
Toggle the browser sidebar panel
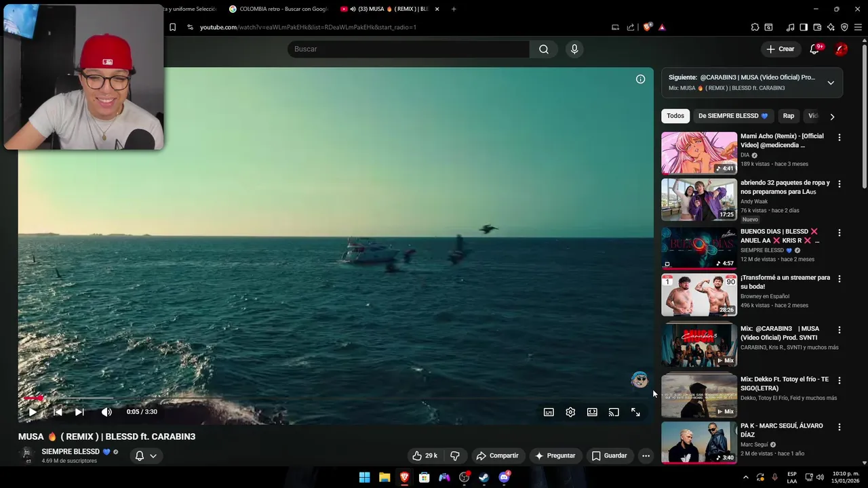click(x=804, y=27)
